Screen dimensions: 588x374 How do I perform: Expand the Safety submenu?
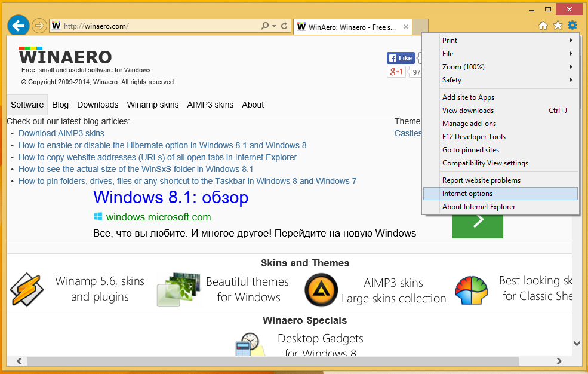[x=501, y=79]
